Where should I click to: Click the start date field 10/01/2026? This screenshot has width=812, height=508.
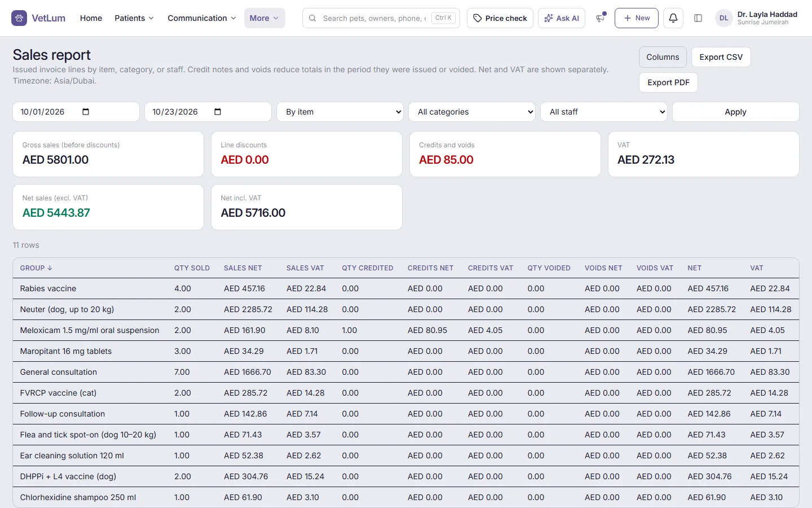point(76,112)
